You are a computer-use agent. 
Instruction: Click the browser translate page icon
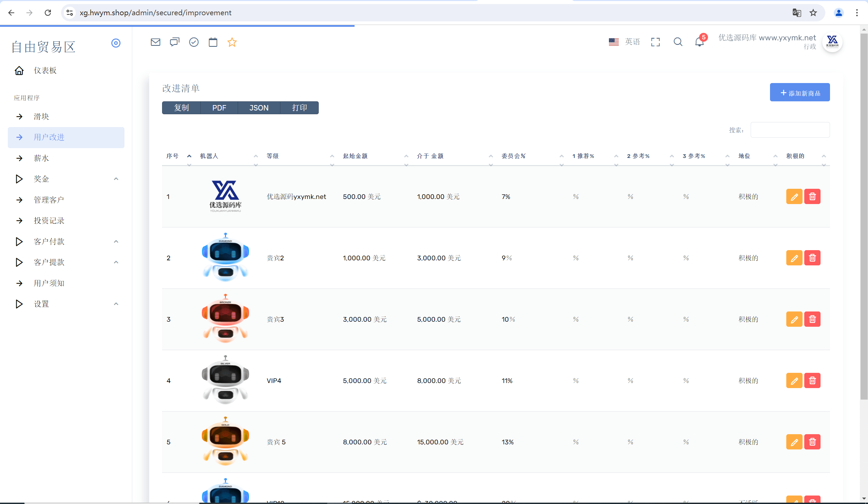tap(796, 13)
